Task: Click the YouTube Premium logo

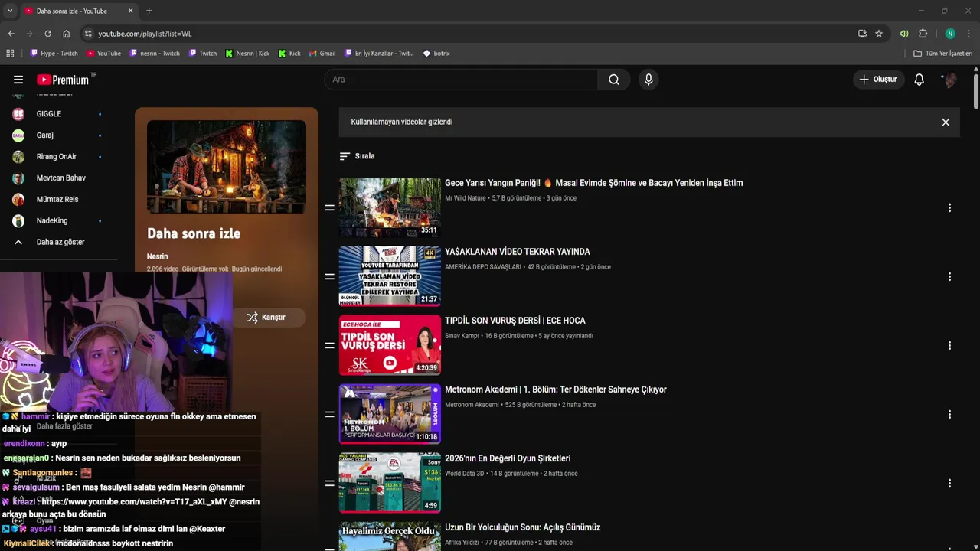Action: 63,80
